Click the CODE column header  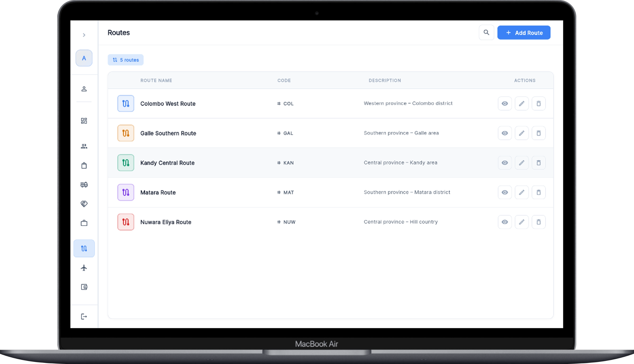[x=284, y=80]
